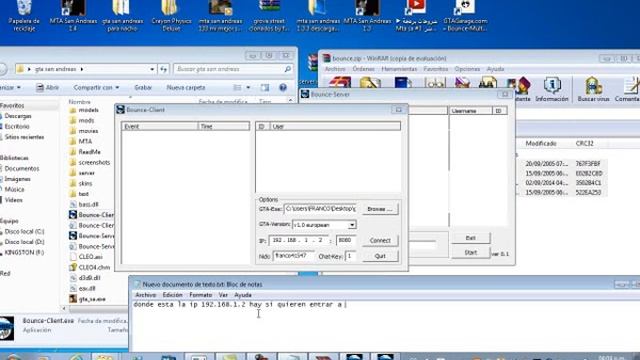
Task: Open MTA San Andreas 1.3 desktop shortcut
Action: [x=367, y=16]
